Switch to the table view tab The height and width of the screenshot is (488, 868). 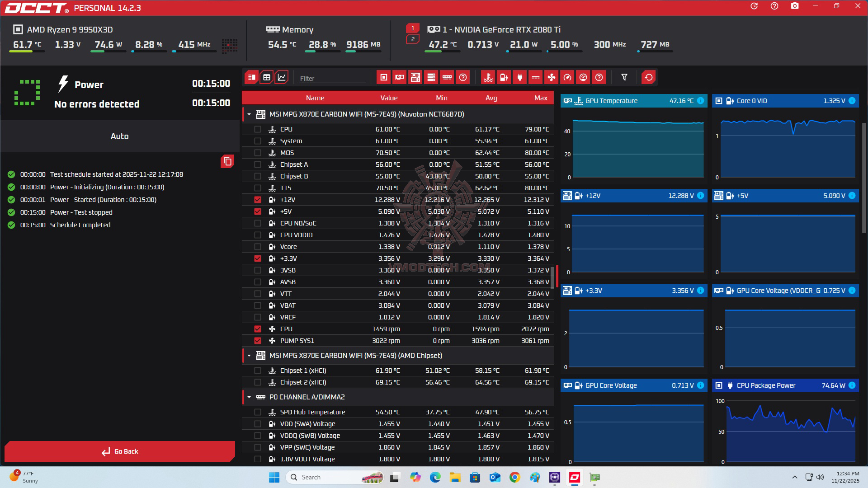(267, 77)
